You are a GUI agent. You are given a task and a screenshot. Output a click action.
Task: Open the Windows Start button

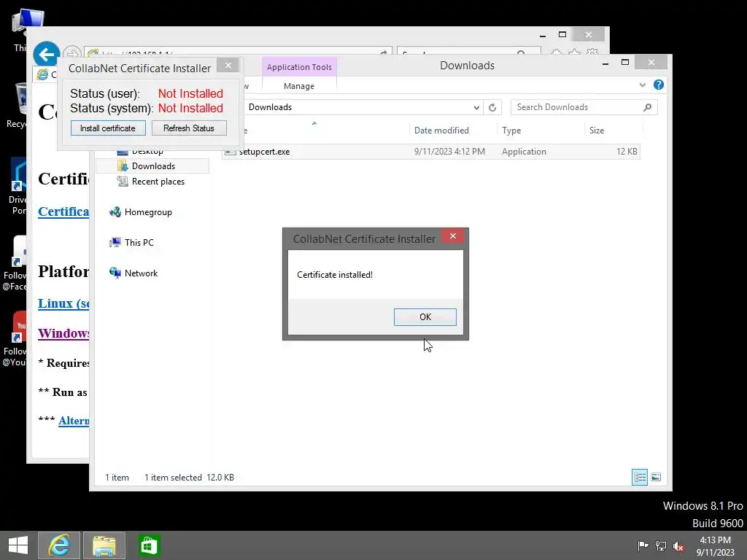[18, 545]
